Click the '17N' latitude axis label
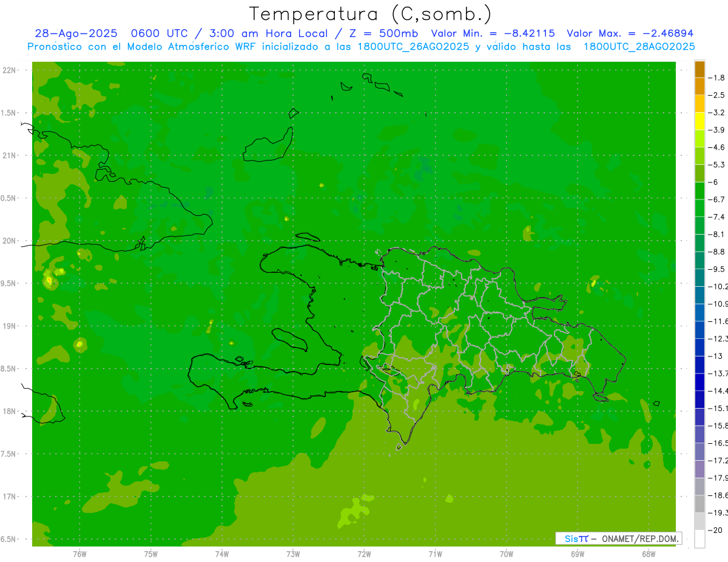728x562 pixels. pos(10,497)
